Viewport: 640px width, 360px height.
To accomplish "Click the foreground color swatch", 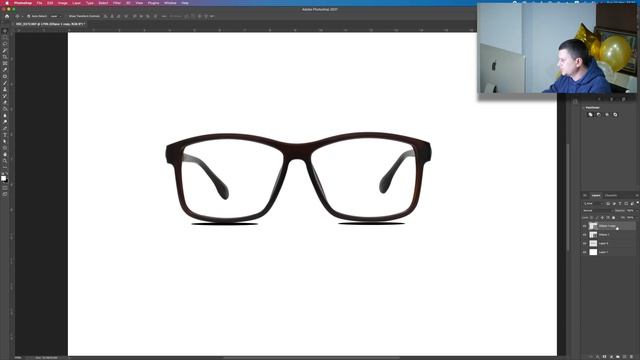I will (4, 178).
